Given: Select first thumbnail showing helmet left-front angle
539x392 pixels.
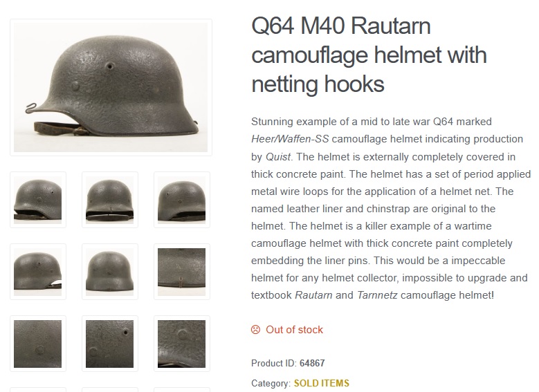Looking at the screenshot, I should 38,200.
